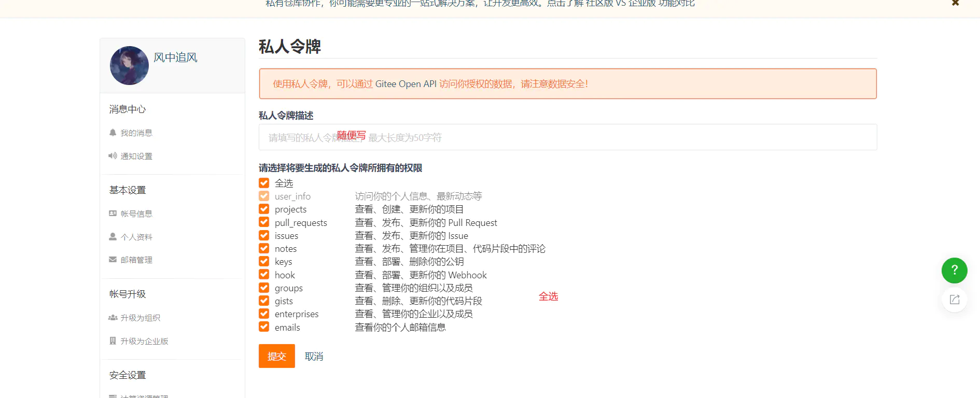Screen dimensions: 980x398
Task: Uncheck the gists permission checkbox
Action: pyautogui.click(x=264, y=301)
